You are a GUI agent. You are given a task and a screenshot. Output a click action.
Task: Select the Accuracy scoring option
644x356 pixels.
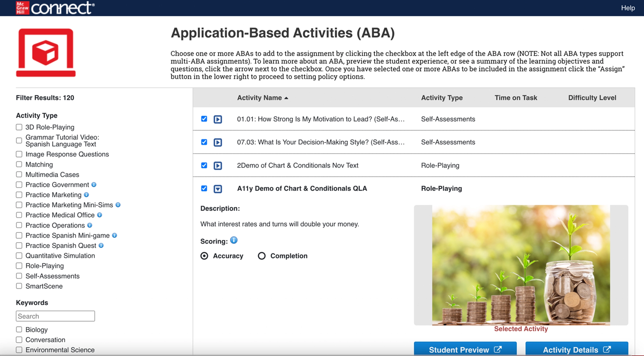click(204, 256)
